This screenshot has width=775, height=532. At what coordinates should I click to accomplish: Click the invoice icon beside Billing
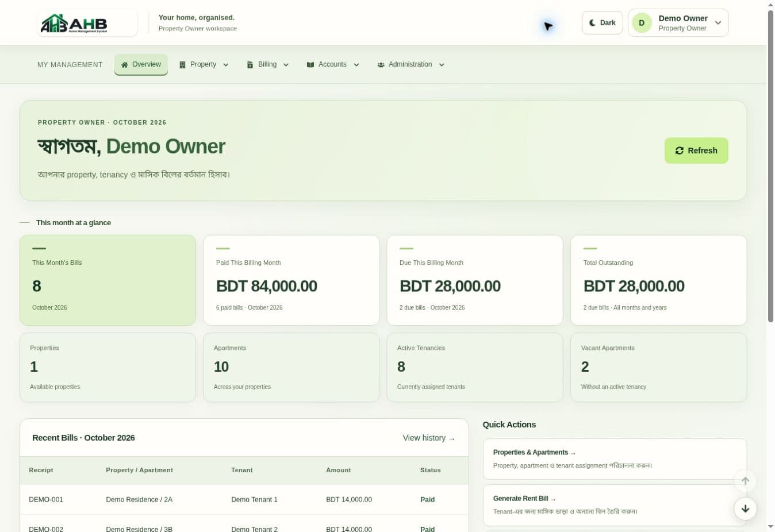tap(250, 65)
